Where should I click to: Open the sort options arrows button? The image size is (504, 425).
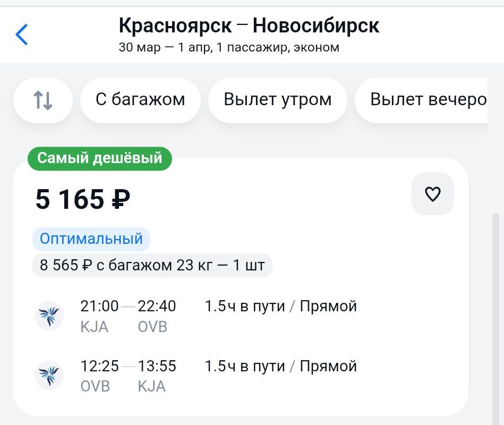(43, 100)
